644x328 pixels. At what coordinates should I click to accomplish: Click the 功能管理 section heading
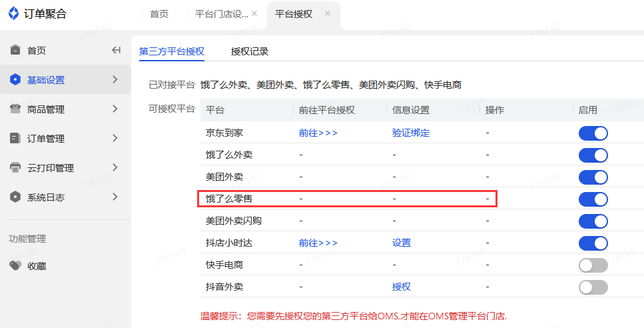27,239
